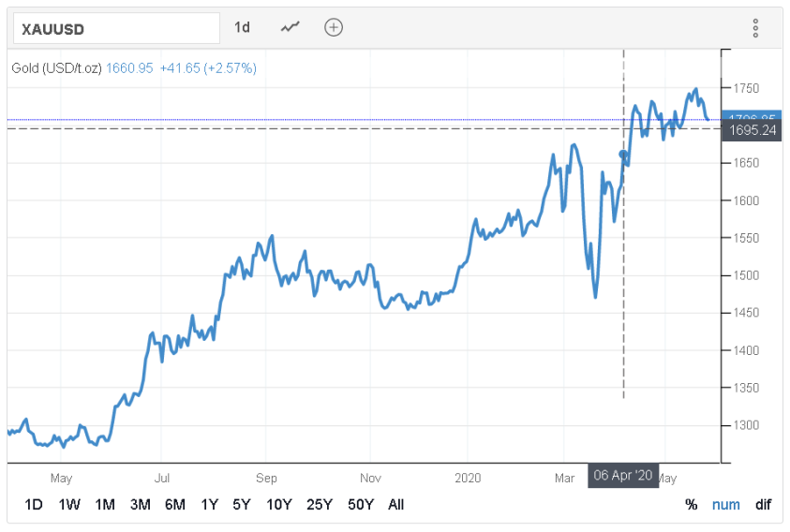Image resolution: width=790 pixels, height=532 pixels.
Task: Show the 5Y price history
Action: [242, 505]
